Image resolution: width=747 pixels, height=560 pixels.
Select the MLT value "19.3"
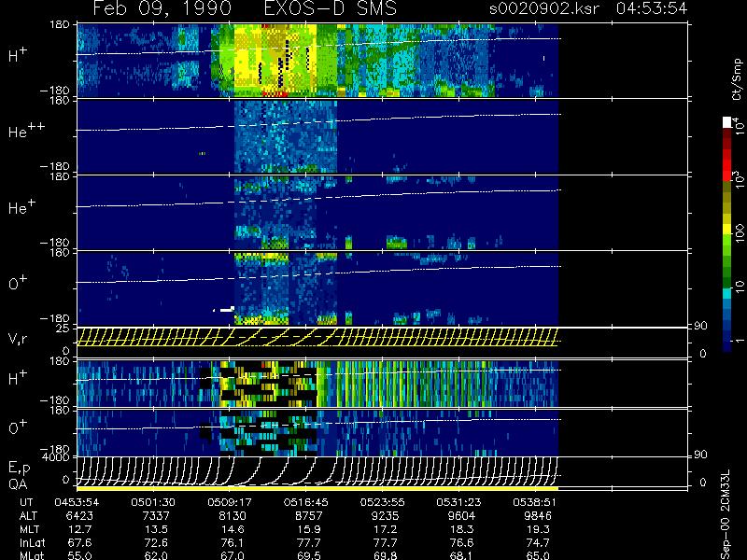tap(538, 529)
